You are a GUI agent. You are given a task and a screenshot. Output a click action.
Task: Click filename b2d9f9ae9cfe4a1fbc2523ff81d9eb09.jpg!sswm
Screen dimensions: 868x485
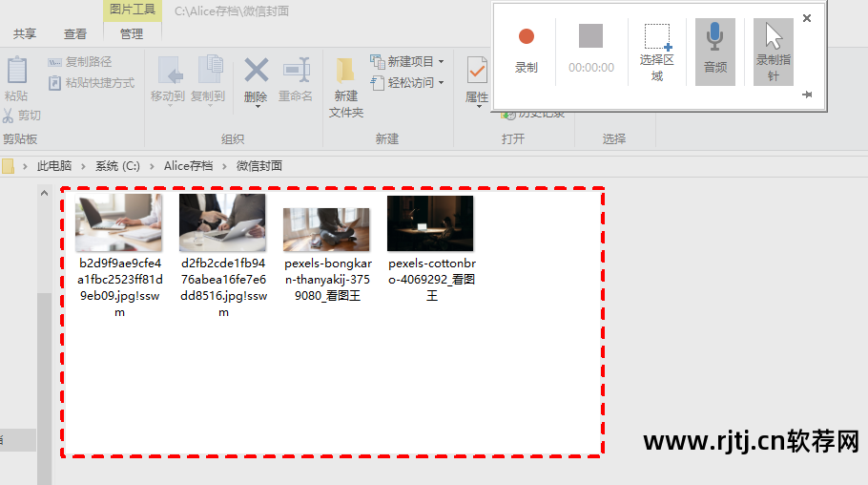pos(119,287)
